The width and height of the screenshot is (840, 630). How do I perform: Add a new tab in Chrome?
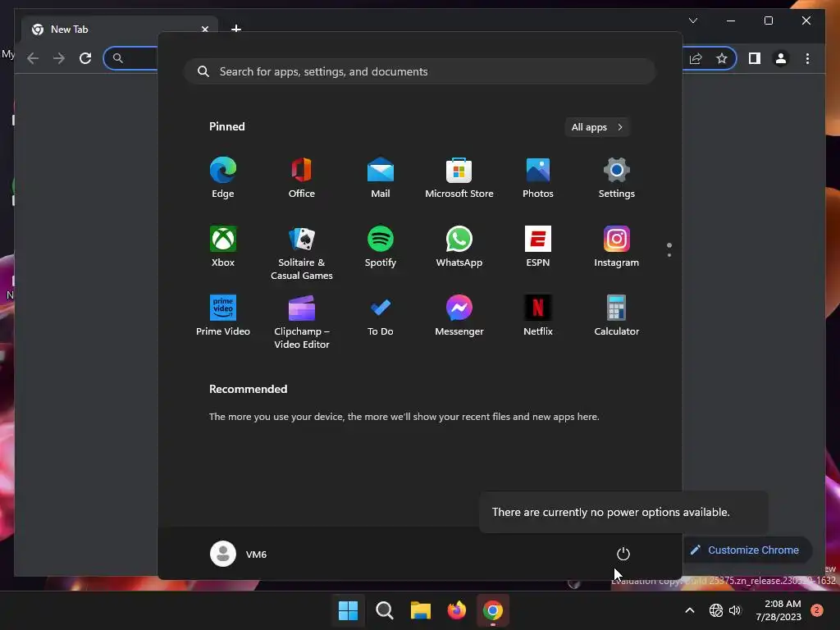coord(236,29)
